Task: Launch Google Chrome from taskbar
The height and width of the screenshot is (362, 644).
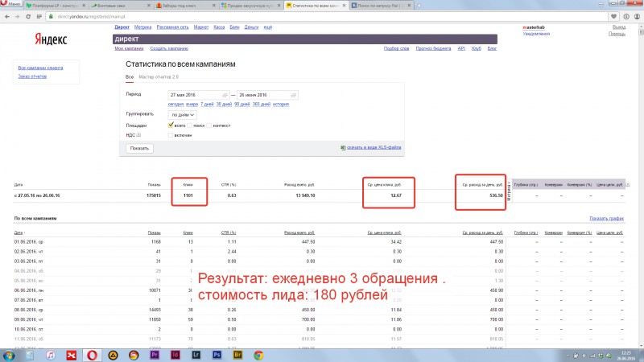Action: coord(258,355)
